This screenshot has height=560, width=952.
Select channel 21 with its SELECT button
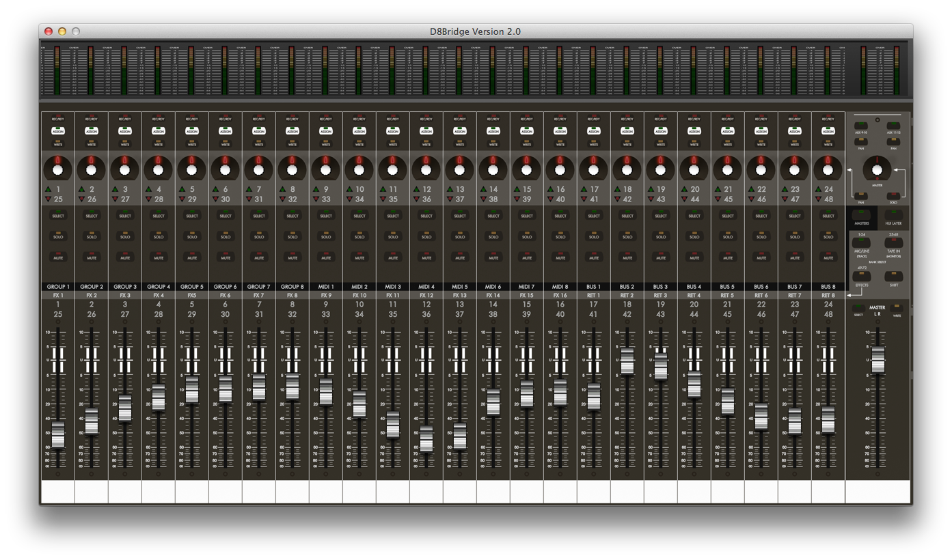tap(728, 214)
